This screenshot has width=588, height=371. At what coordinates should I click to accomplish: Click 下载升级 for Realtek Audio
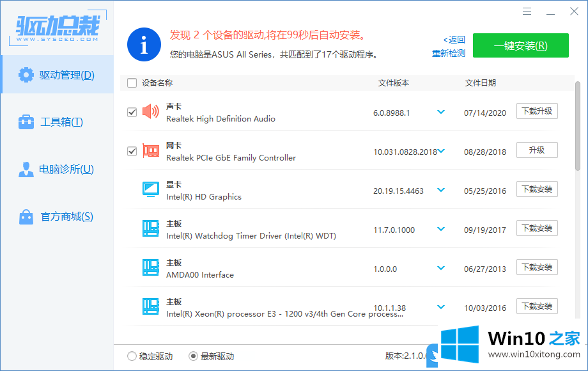537,111
